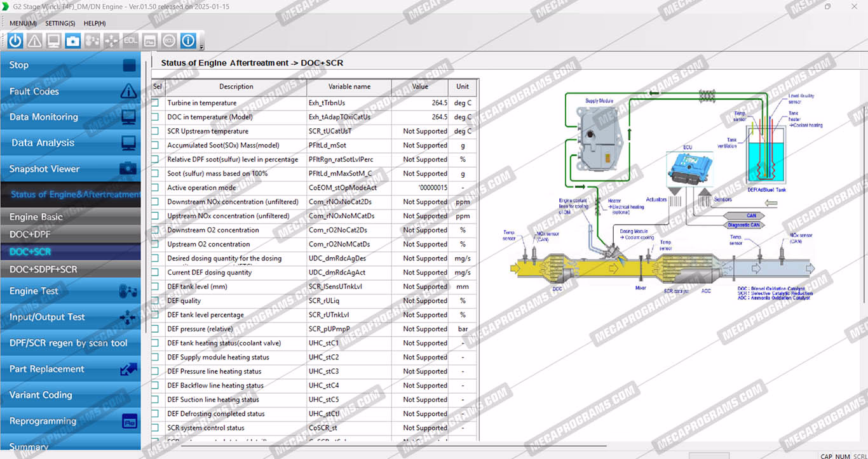Click the EOL toolbar icon
This screenshot has width=868, height=459.
(x=130, y=41)
